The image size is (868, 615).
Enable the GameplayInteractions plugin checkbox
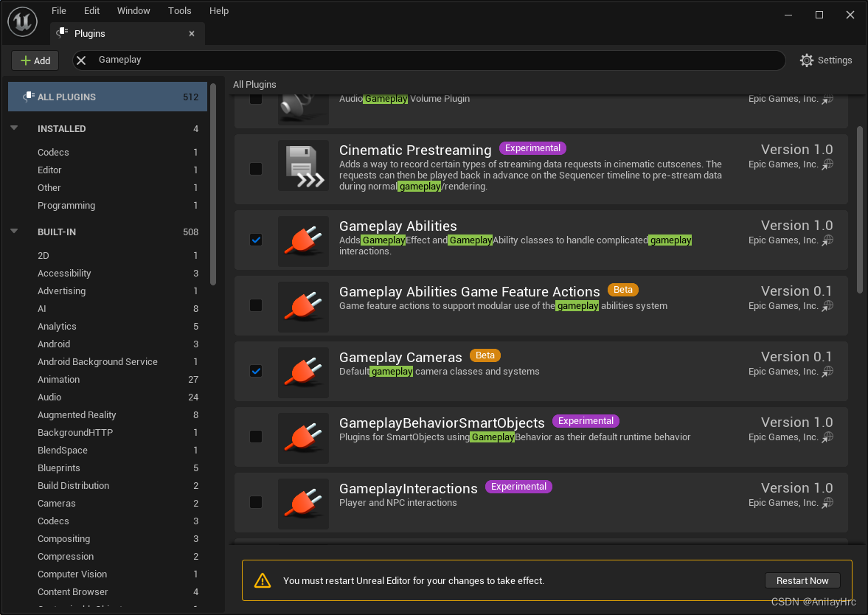256,502
